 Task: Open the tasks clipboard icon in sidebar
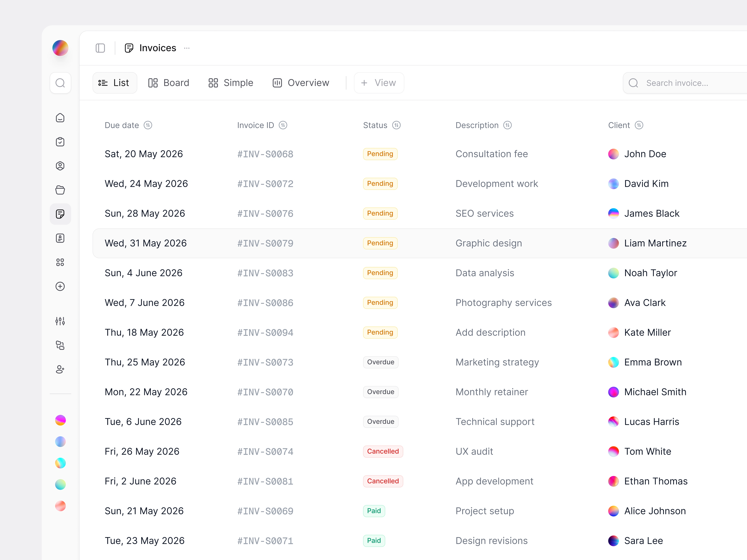point(60,142)
